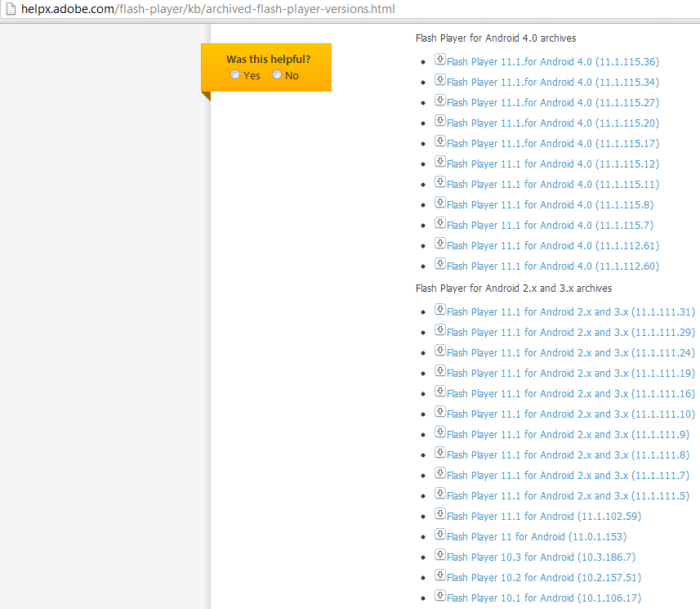Open Android 2.x and 3.x (11.1.111.10) link
Viewport: 700px width, 609px height.
[571, 414]
